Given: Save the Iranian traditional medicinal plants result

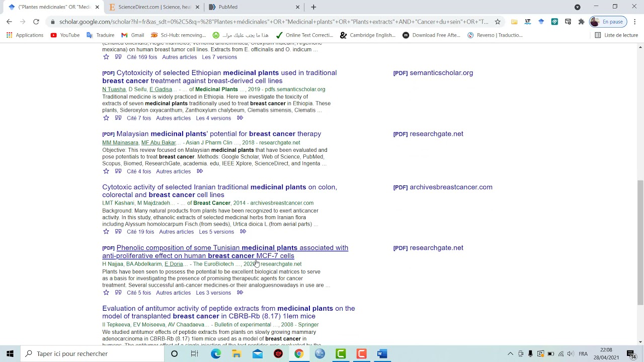Looking at the screenshot, I should click(106, 232).
